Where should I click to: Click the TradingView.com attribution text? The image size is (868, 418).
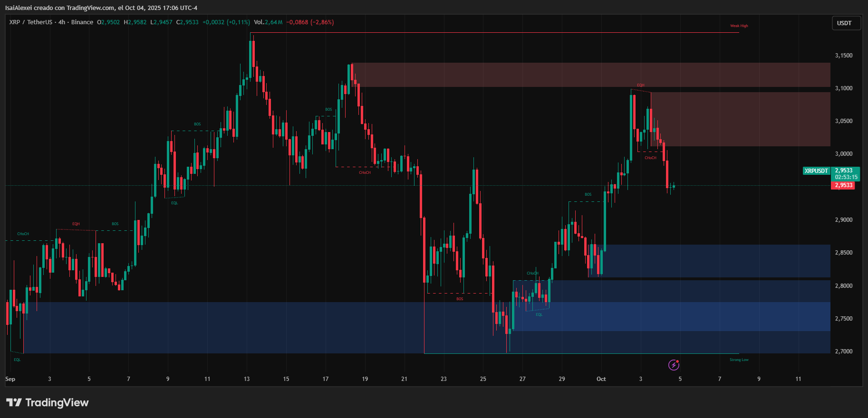pyautogui.click(x=90, y=8)
